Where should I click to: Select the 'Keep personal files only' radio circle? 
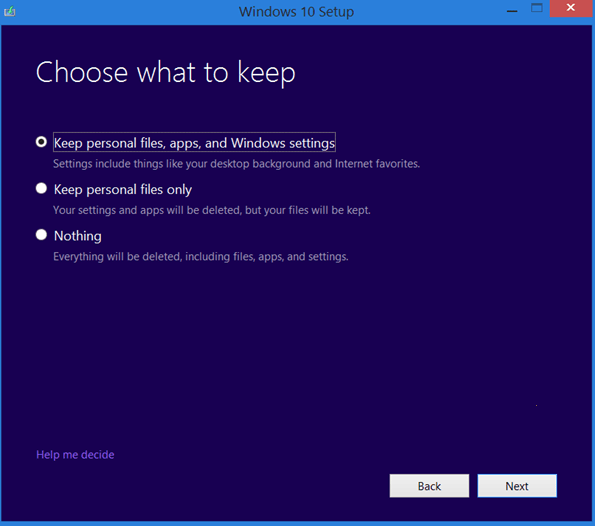click(x=41, y=188)
